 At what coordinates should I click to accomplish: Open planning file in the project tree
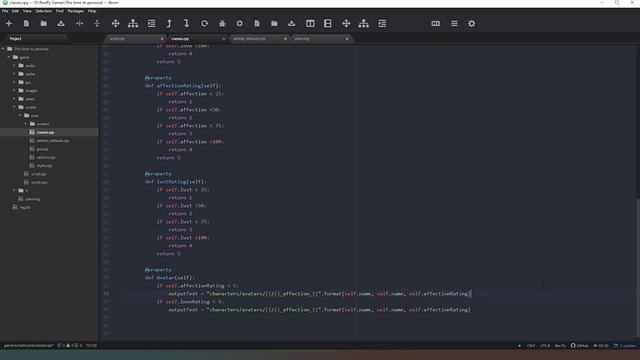coord(32,199)
